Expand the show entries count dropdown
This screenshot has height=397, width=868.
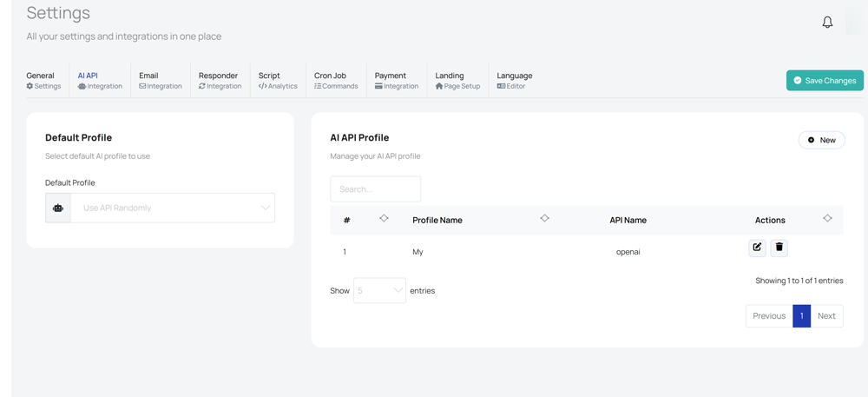379,290
